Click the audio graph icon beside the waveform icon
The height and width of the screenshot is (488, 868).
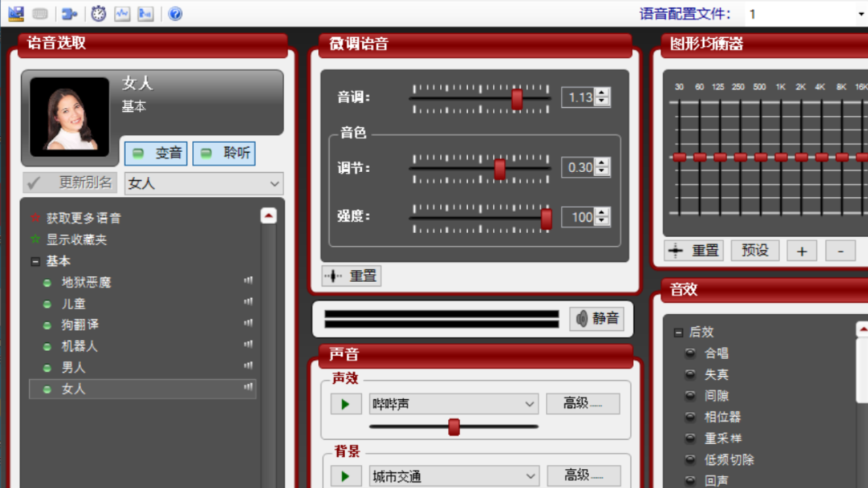point(145,14)
